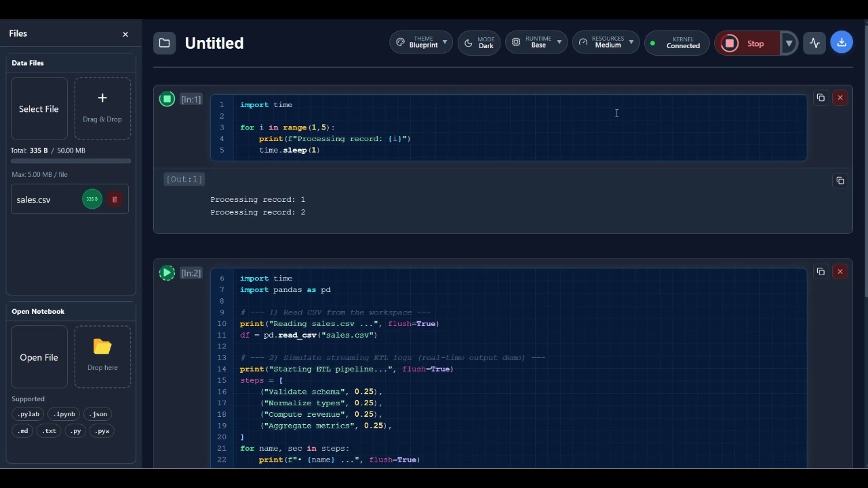Click the folder Drop here zone
The height and width of the screenshot is (488, 868).
pos(102,357)
